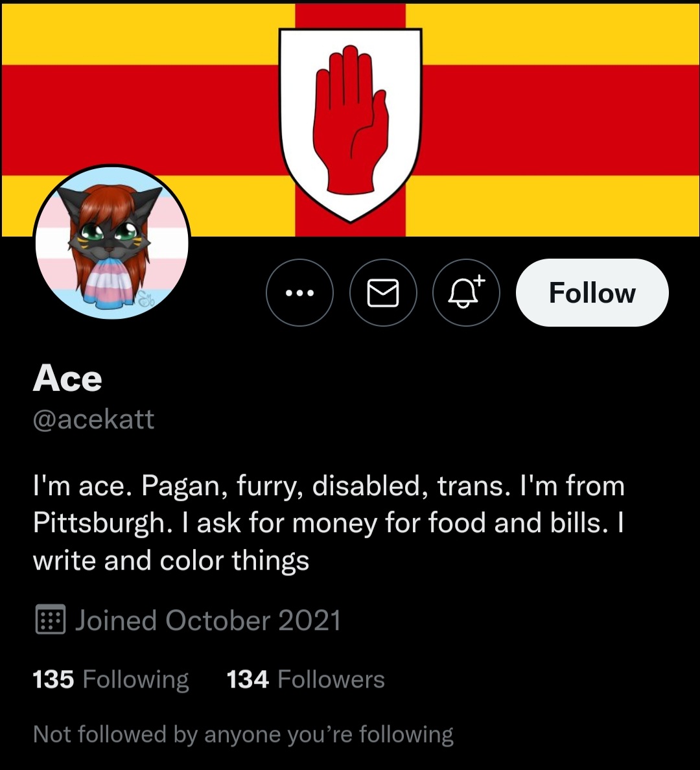Image resolution: width=700 pixels, height=770 pixels.
Task: Turn on notifications with bell icon
Action: pyautogui.click(x=466, y=293)
